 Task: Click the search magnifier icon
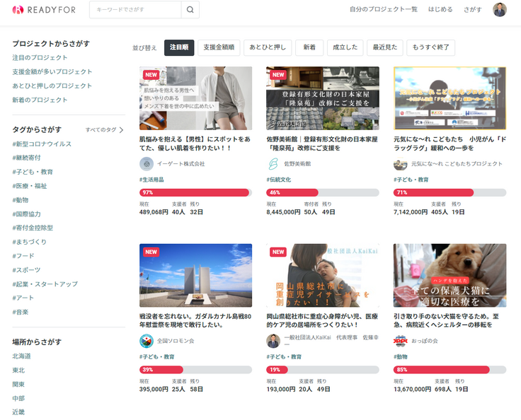pyautogui.click(x=190, y=10)
